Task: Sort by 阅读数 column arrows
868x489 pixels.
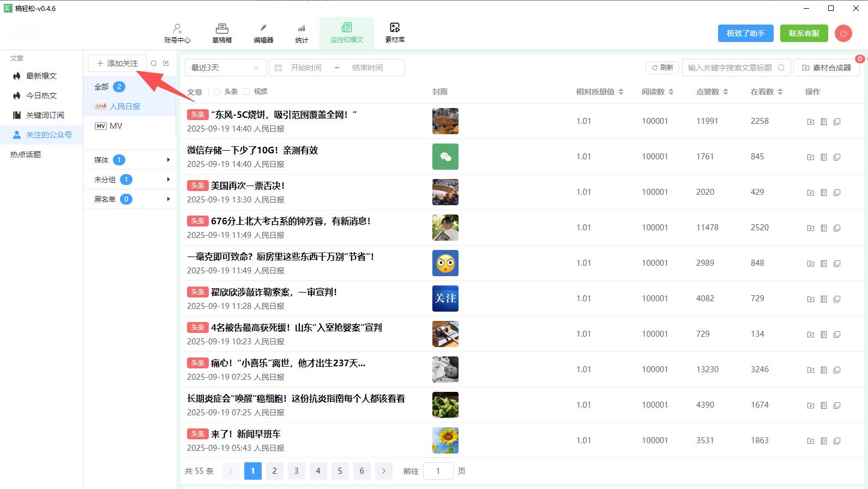Action: tap(671, 92)
